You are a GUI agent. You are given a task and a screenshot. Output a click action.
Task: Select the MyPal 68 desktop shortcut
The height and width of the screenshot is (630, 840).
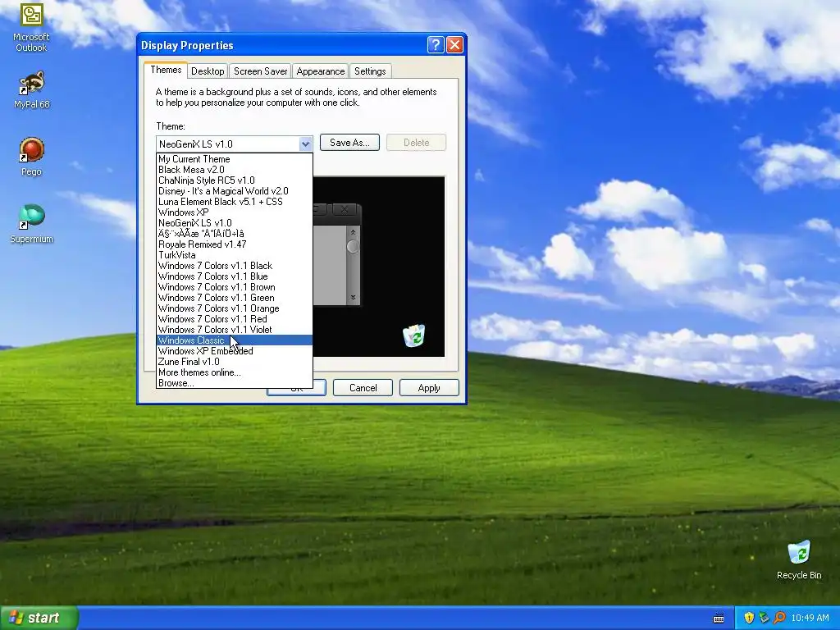pos(31,89)
